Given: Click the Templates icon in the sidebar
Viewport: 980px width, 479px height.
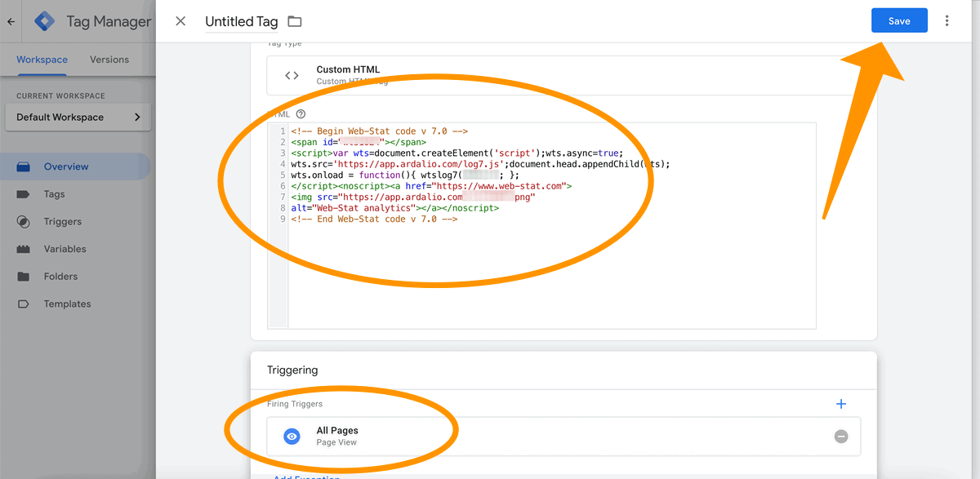Looking at the screenshot, I should [x=24, y=304].
